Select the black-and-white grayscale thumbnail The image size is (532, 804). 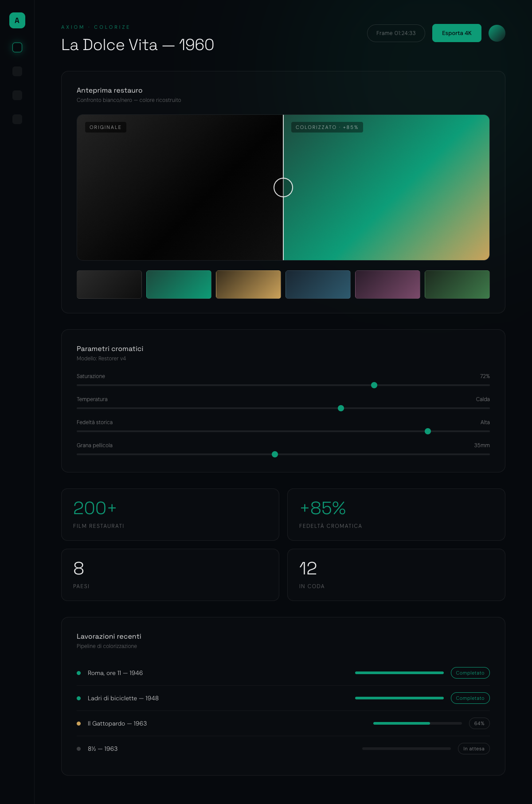click(x=109, y=285)
